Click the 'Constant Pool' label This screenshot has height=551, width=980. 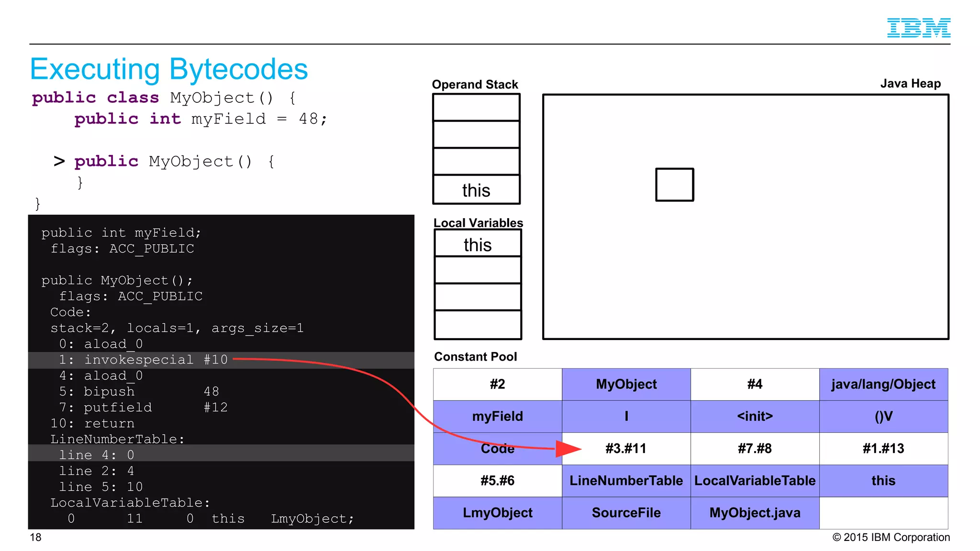(x=476, y=357)
